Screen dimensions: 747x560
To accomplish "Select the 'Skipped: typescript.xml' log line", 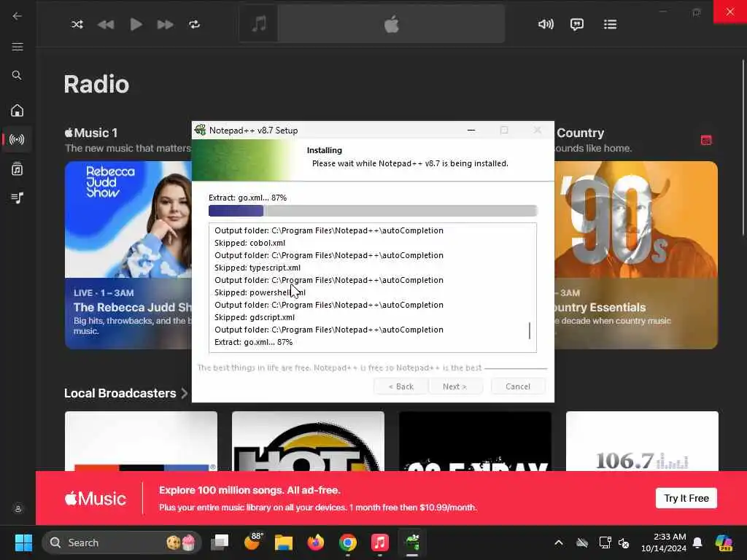I will tap(258, 268).
